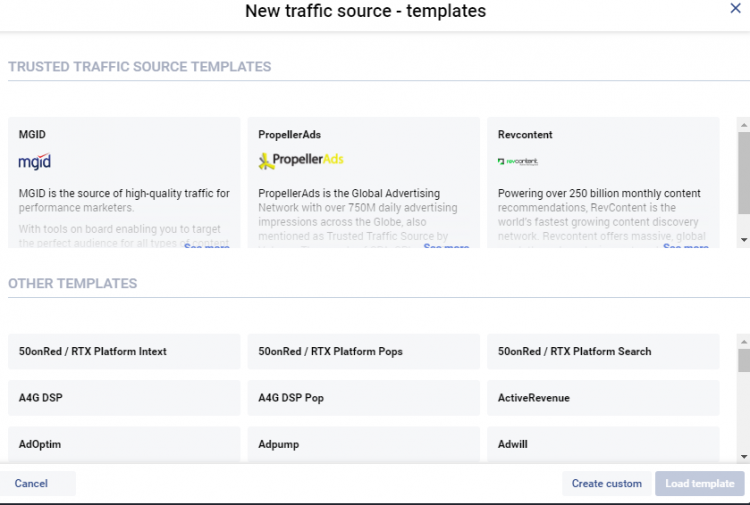Click the Revcontent logo image

pos(518,162)
